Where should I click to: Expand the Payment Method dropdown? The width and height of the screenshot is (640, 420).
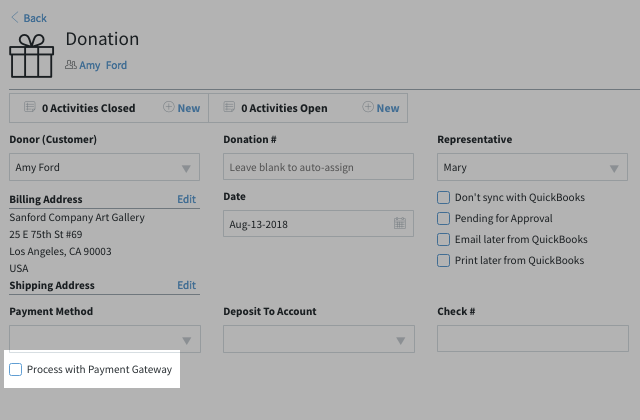[105, 339]
